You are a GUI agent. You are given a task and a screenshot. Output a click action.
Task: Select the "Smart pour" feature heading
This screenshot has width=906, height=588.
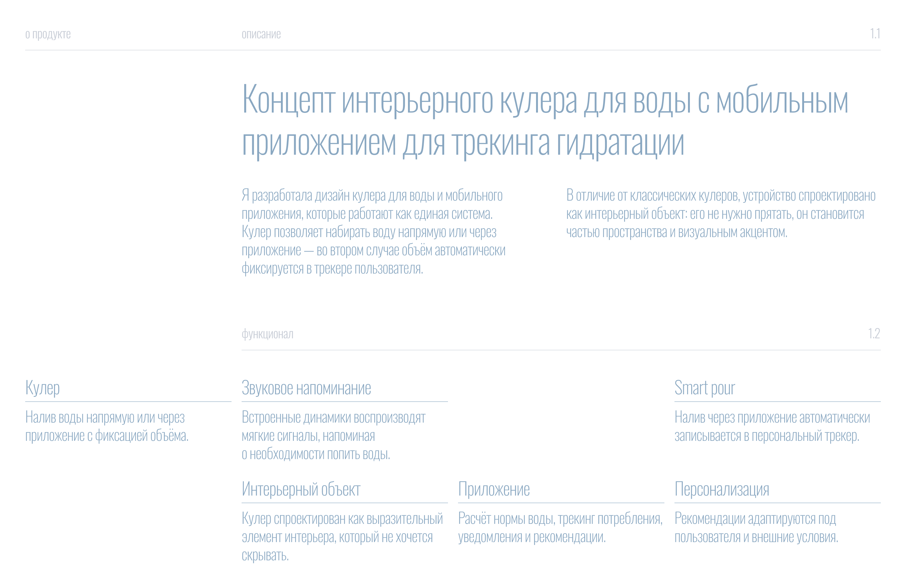click(704, 389)
